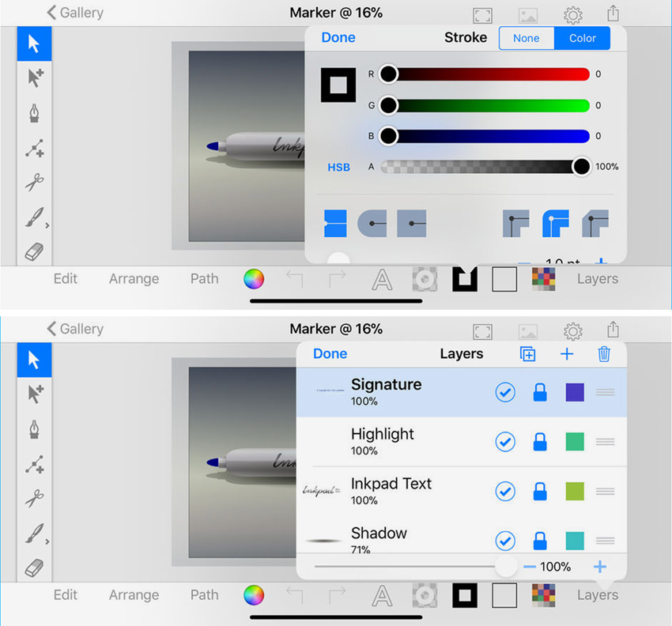The image size is (672, 626).
Task: Select the Brush tool on the Layers screen
Action: (x=34, y=534)
